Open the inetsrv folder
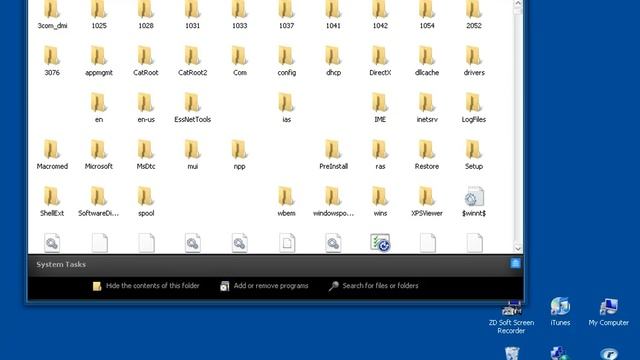 (x=427, y=108)
